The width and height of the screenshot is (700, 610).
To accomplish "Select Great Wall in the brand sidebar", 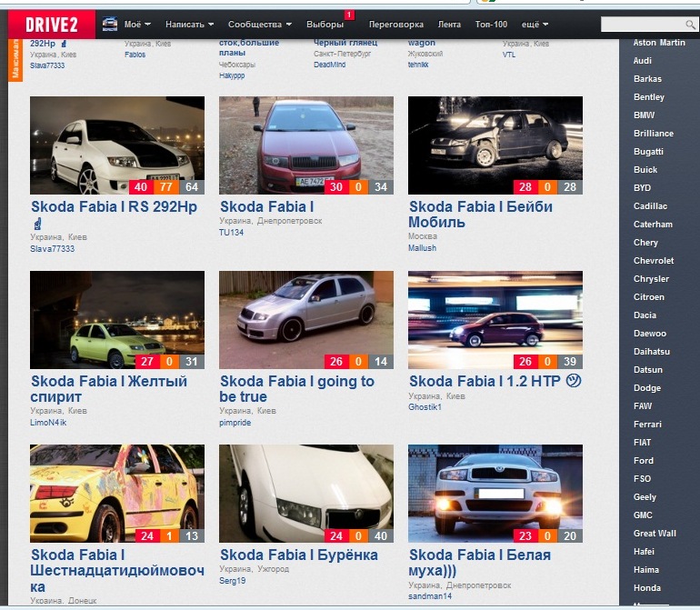I will click(655, 534).
